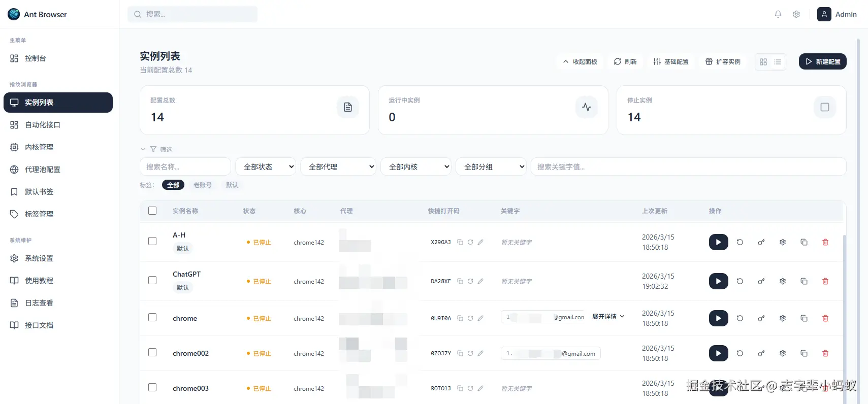Select 实例列表 in the sidebar

tap(58, 103)
